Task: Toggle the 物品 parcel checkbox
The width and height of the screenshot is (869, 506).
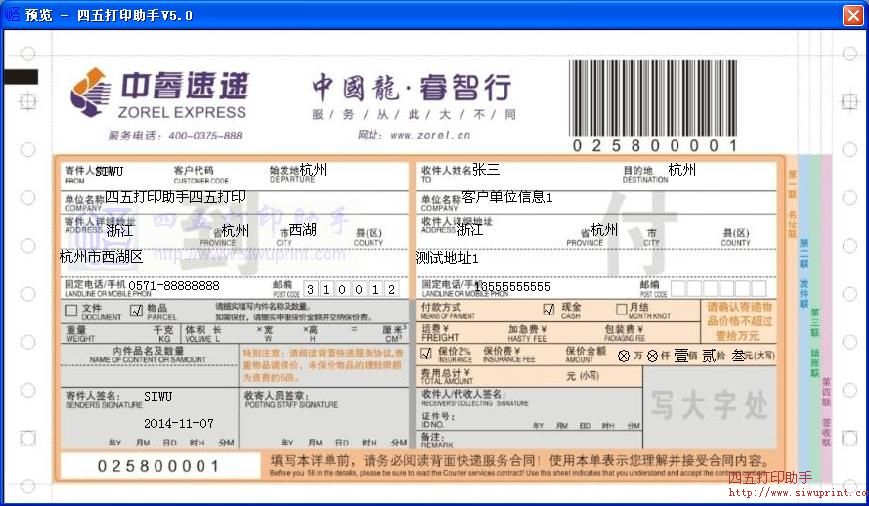Action: [x=136, y=310]
